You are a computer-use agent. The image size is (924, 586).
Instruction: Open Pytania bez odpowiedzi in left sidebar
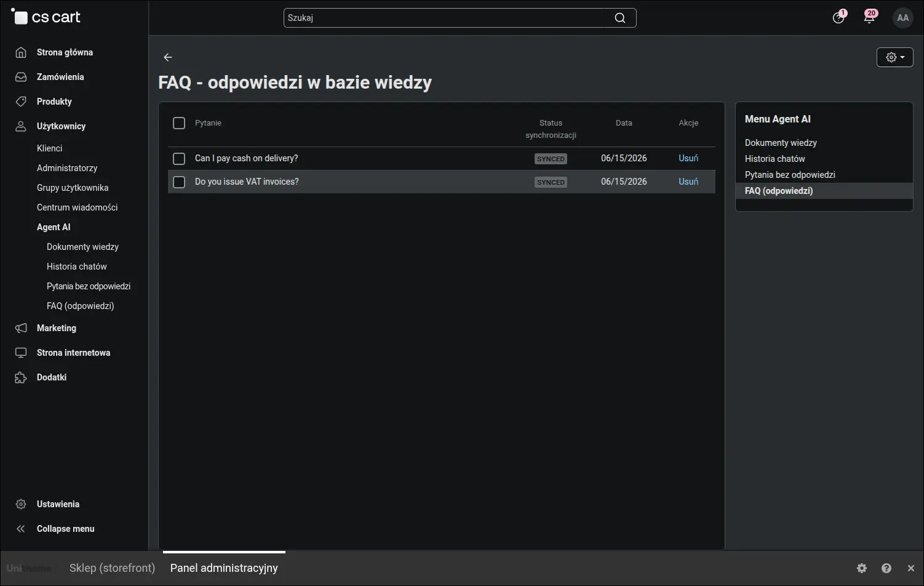pyautogui.click(x=89, y=286)
